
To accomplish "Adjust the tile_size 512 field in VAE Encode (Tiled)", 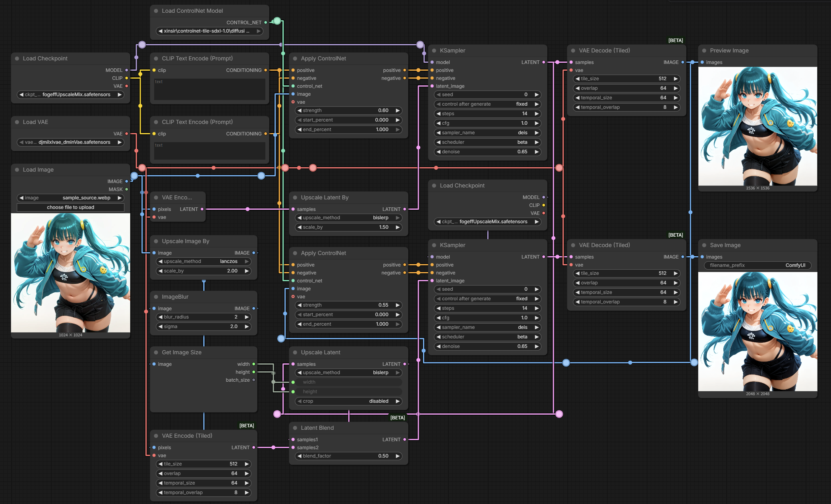I will tap(204, 464).
